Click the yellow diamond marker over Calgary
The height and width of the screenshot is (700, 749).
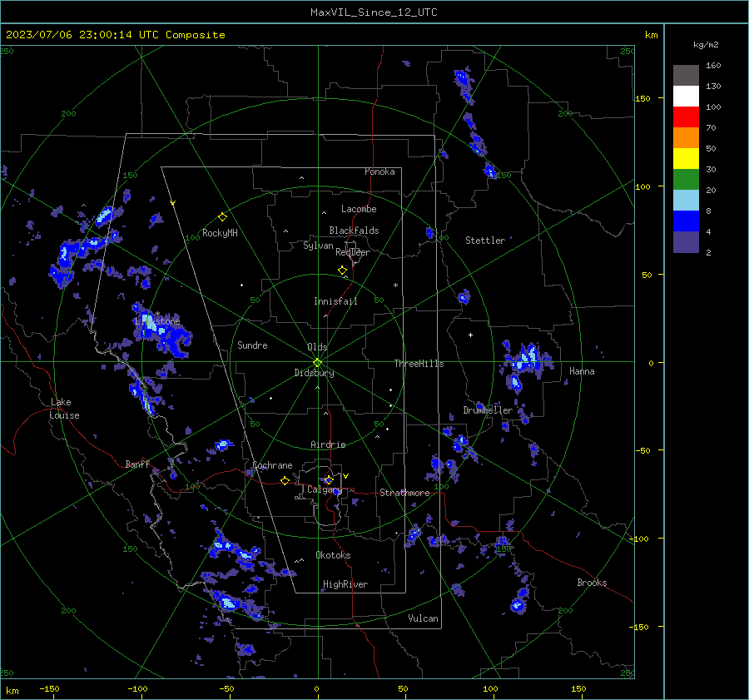329,479
